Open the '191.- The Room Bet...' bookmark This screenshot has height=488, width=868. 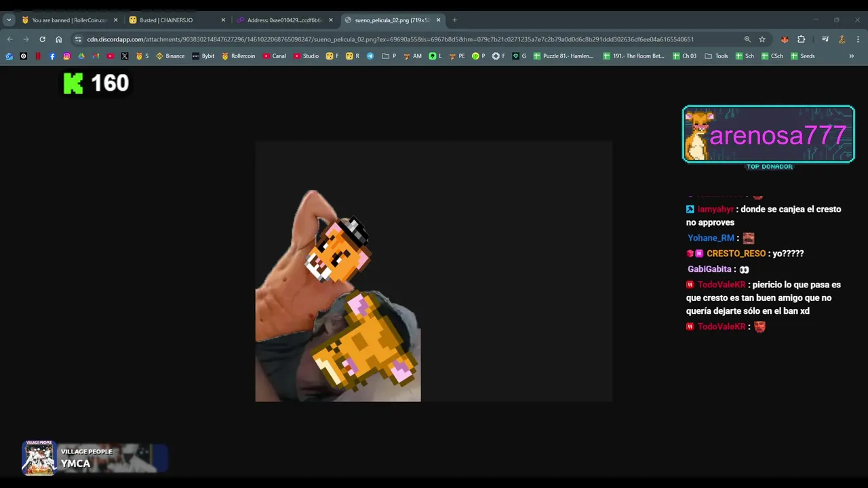point(633,56)
